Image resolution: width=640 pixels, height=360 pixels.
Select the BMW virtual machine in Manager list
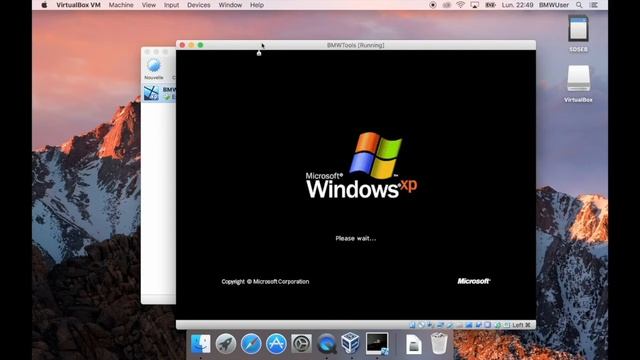pos(159,93)
